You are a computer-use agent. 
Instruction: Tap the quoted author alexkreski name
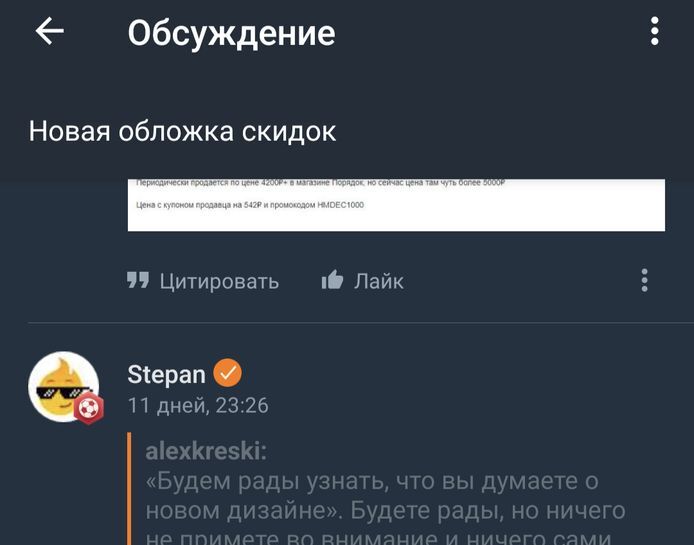[206, 452]
